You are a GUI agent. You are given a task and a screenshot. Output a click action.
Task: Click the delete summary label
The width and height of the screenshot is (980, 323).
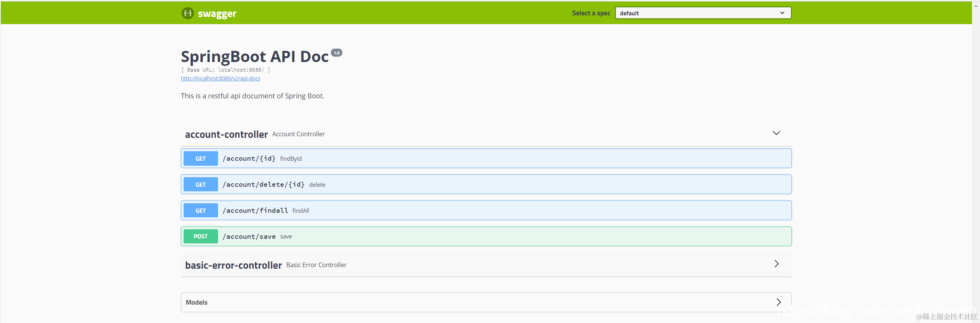tap(317, 185)
